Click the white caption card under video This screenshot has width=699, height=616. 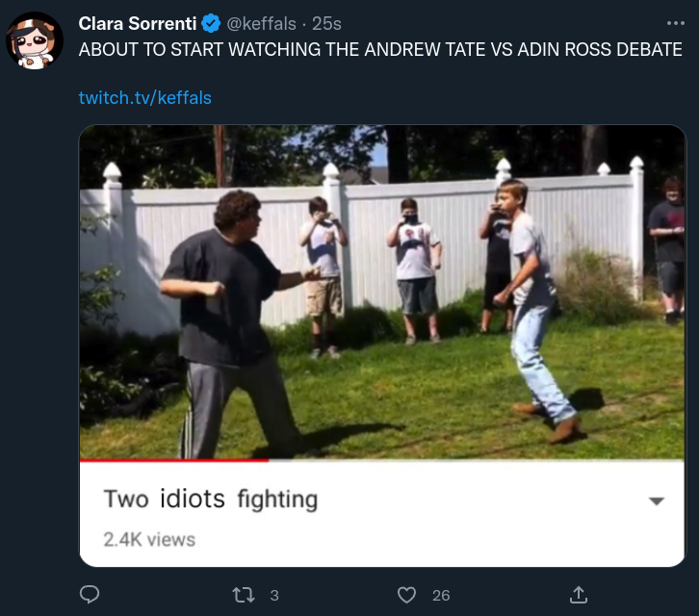click(x=382, y=514)
